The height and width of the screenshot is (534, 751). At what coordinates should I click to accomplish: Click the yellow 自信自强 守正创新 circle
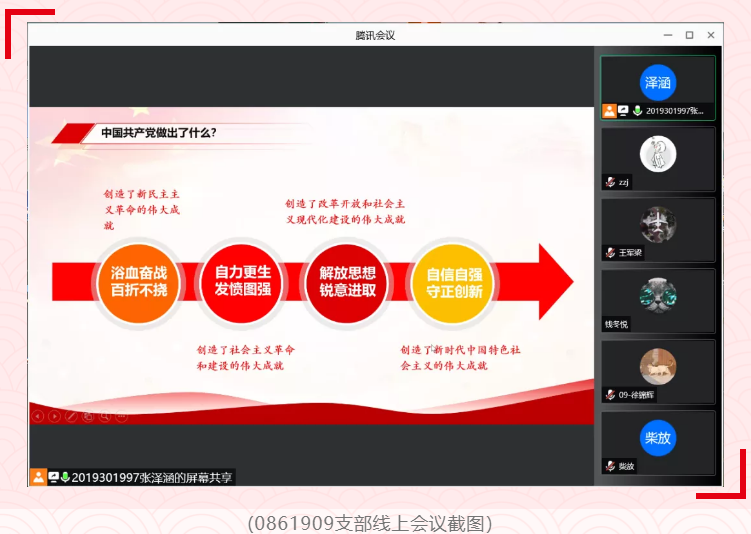click(x=454, y=281)
